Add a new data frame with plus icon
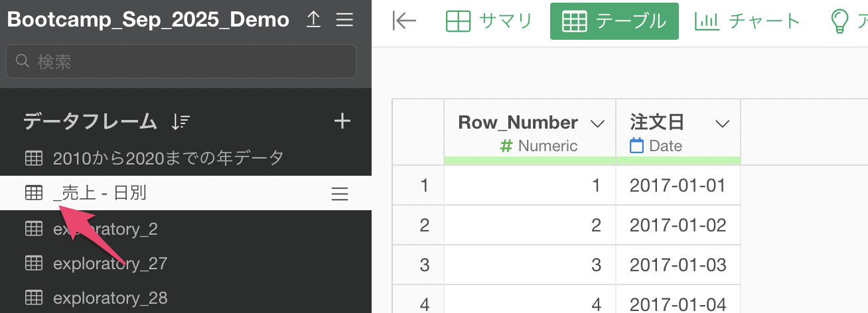Screen dimensions: 868x313 coord(342,121)
